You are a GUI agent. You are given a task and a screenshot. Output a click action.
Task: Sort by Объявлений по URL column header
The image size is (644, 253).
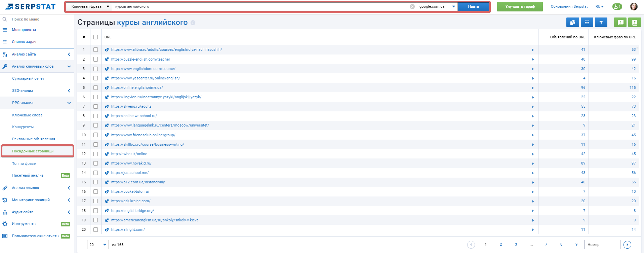(x=567, y=37)
